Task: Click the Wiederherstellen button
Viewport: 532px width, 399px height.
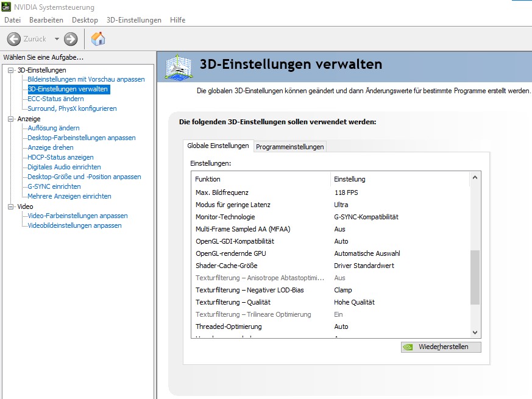Action: tap(441, 347)
